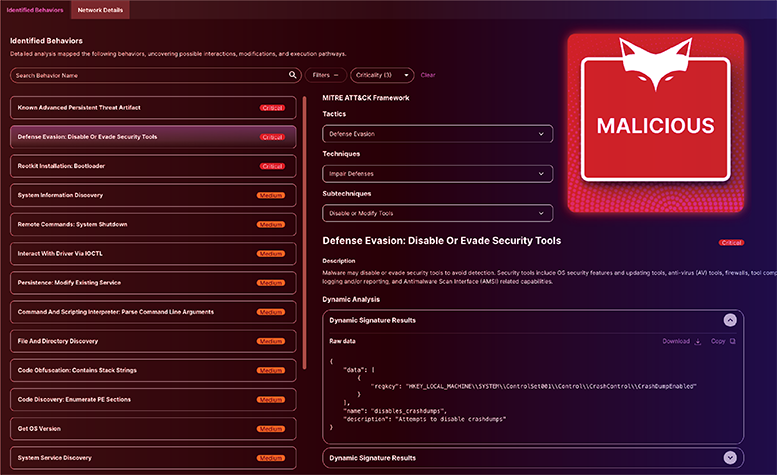Select Interact With Driver Via IOCTL behavior
777x475 pixels.
153,254
